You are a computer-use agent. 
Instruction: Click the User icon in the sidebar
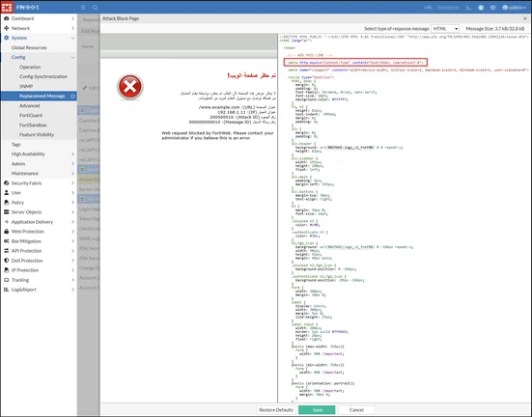click(6, 192)
